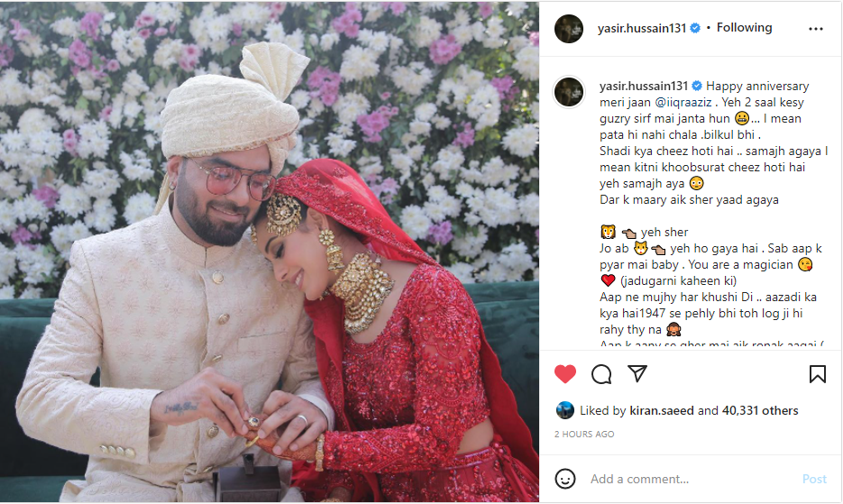Screen dimensions: 843x504
Task: Click the header profile picture avatar
Action: click(569, 29)
